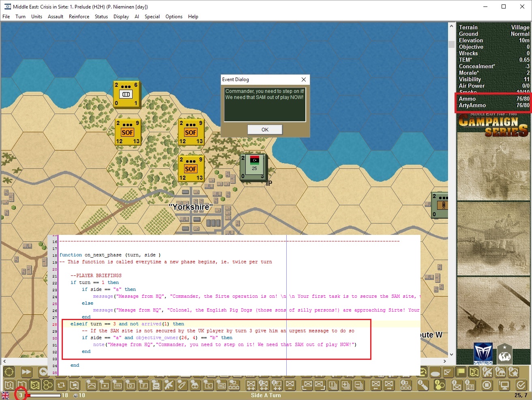Image resolution: width=532 pixels, height=400 pixels.
Task: Click OK in the Event Dialog
Action: click(265, 130)
